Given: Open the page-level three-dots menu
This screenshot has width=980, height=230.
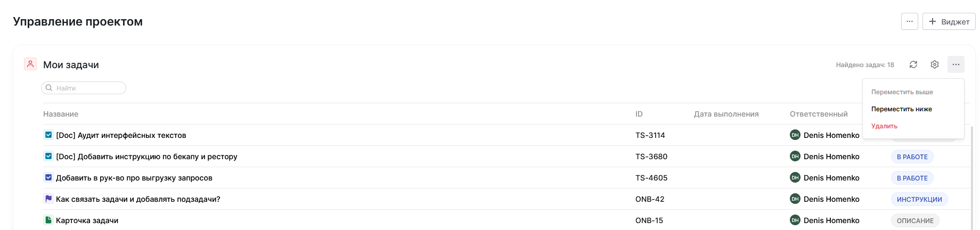Looking at the screenshot, I should [x=910, y=22].
